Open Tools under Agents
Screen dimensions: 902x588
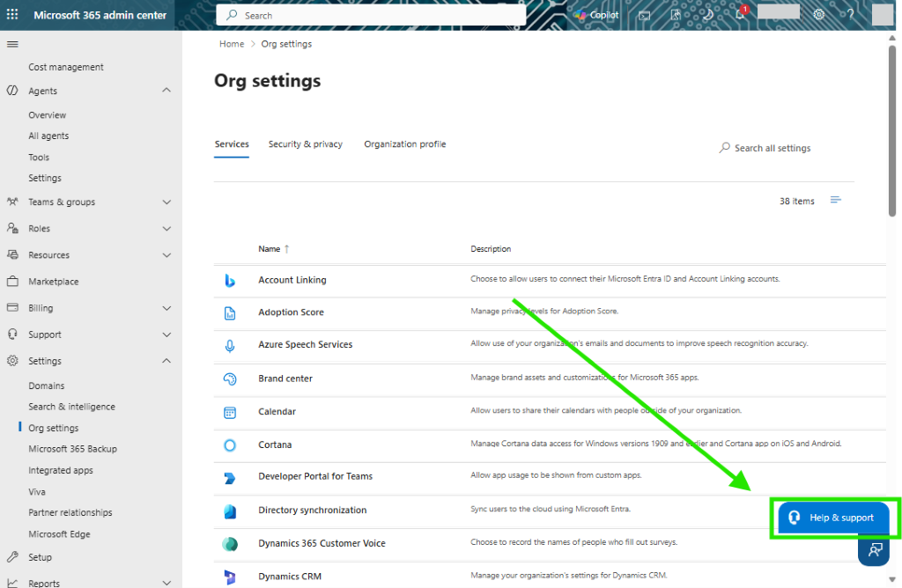coord(39,157)
